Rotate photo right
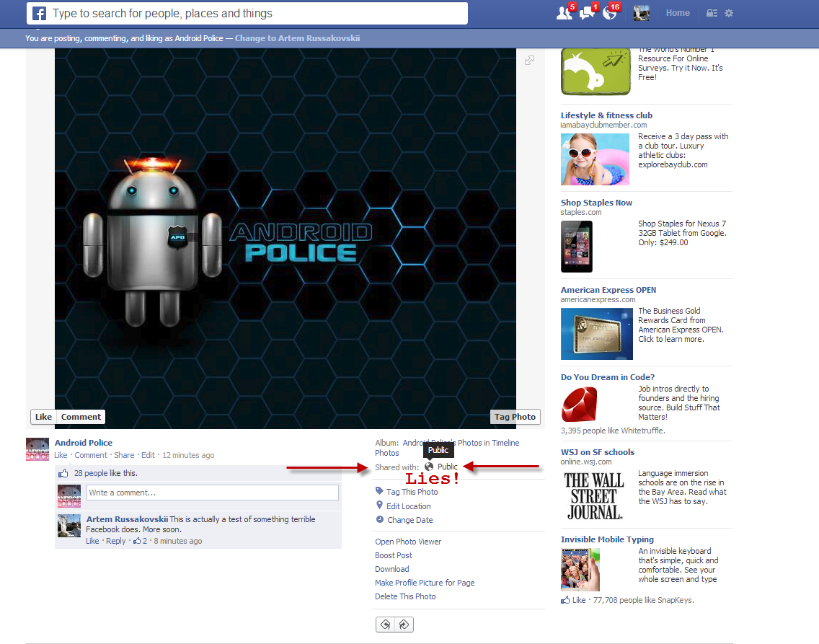Screen dimensions: 819x644 tap(404, 625)
